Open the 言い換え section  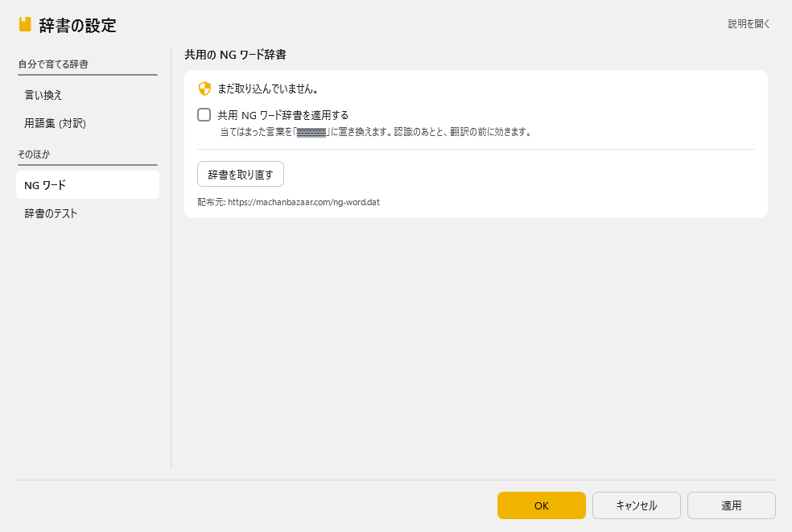coord(88,95)
